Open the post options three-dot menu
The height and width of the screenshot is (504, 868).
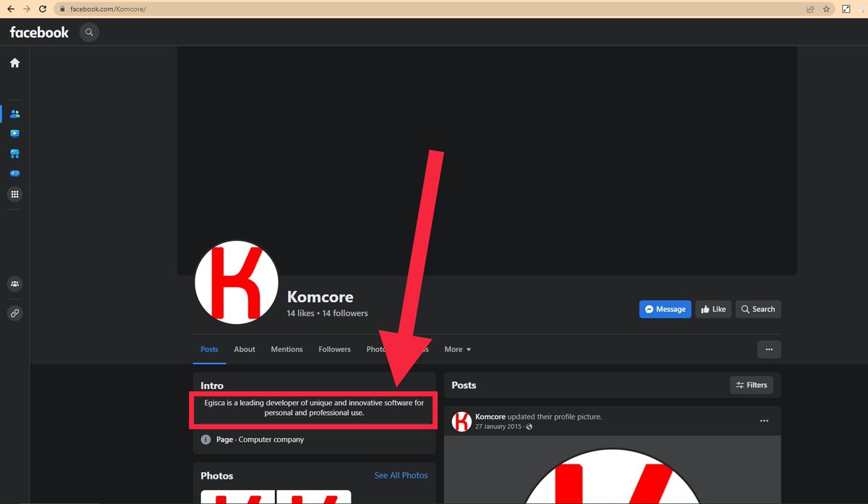pos(765,421)
